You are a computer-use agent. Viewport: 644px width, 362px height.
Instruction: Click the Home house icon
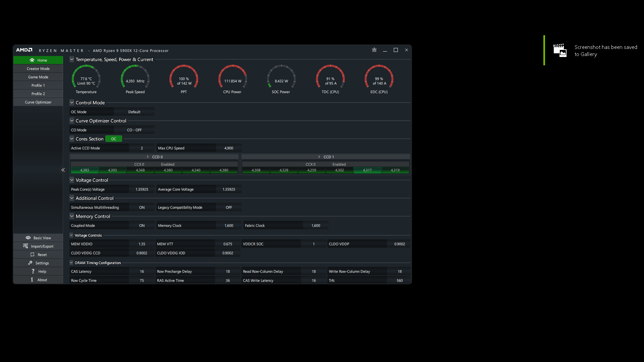pyautogui.click(x=32, y=60)
